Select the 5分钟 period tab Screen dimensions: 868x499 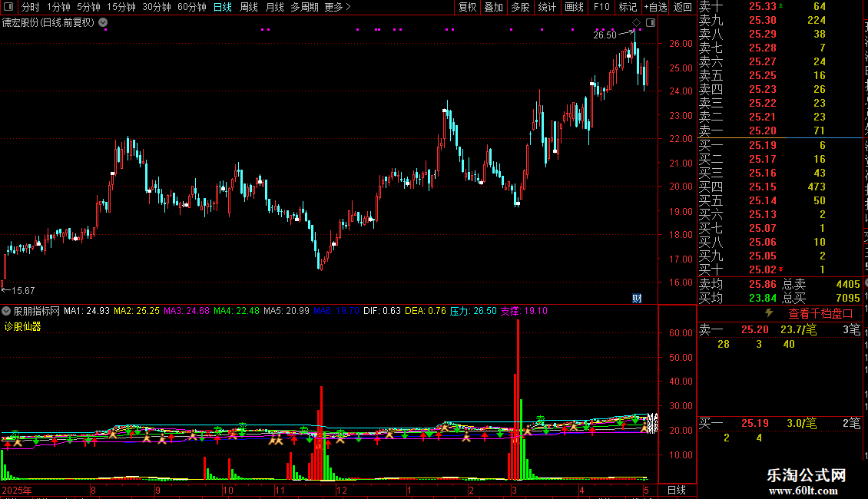(x=88, y=7)
